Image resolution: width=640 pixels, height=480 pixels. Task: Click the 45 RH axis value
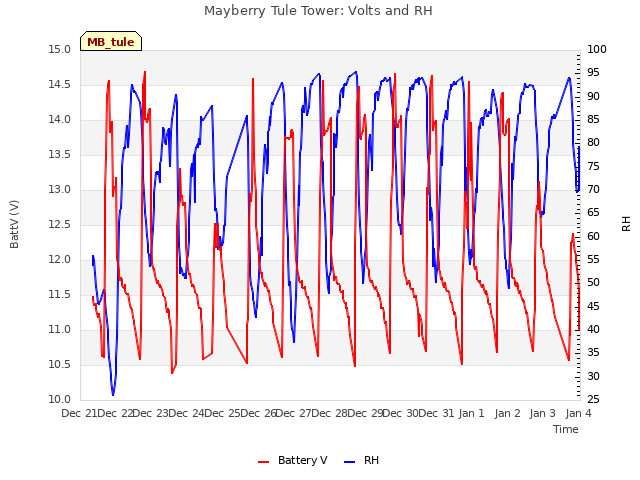pyautogui.click(x=593, y=307)
